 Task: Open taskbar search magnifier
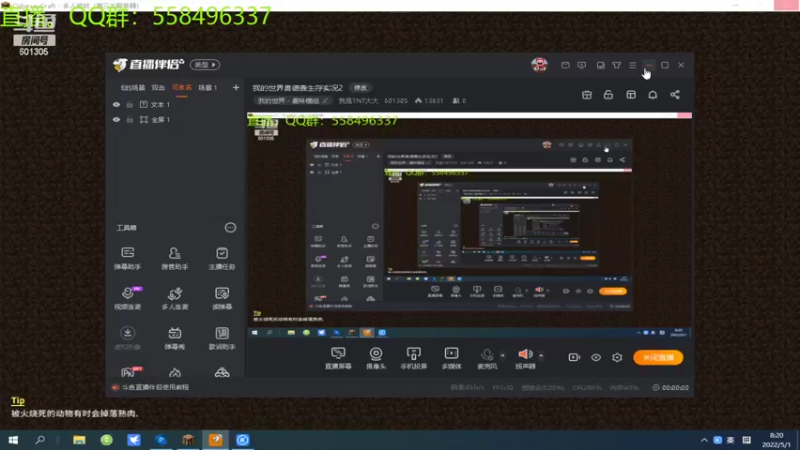point(40,440)
